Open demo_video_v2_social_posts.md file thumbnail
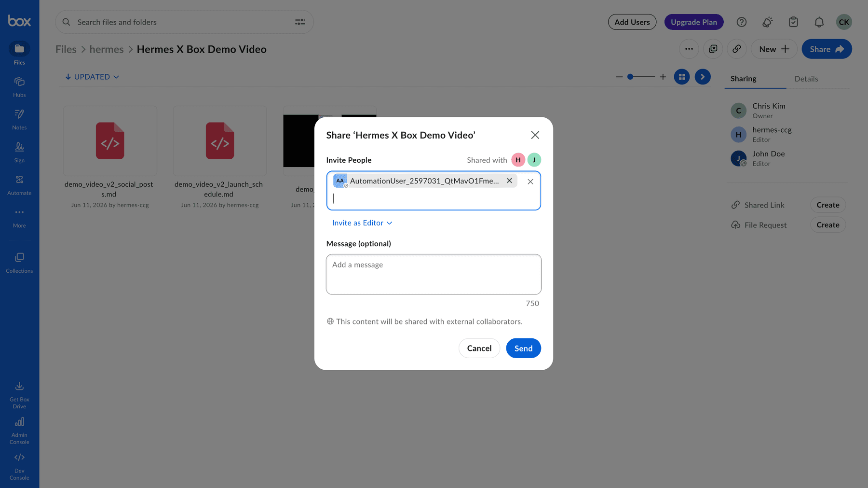 pyautogui.click(x=110, y=141)
